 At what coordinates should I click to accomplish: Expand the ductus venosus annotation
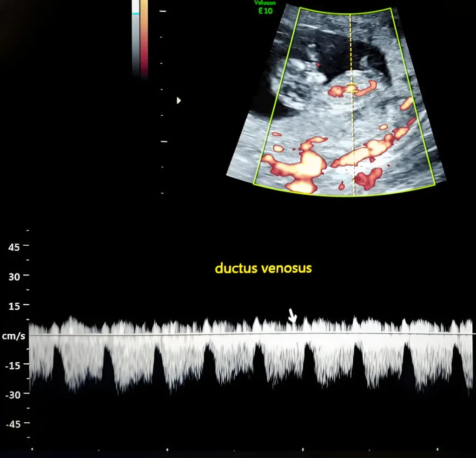[263, 268]
